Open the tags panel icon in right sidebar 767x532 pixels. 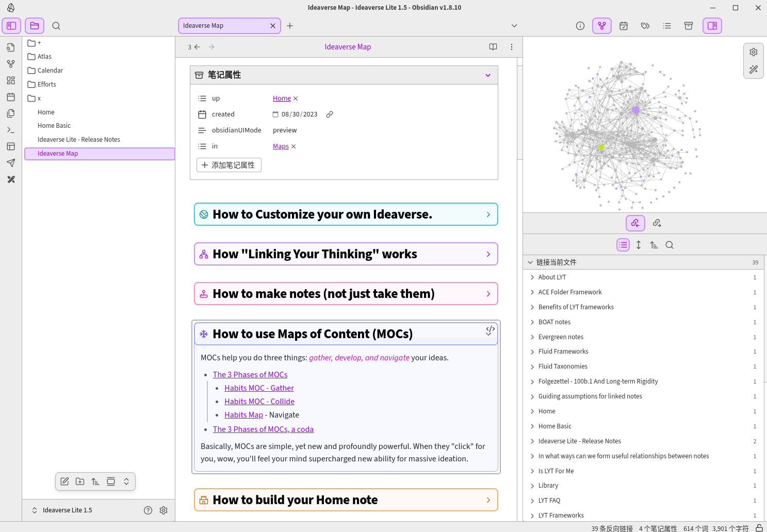[x=645, y=26]
